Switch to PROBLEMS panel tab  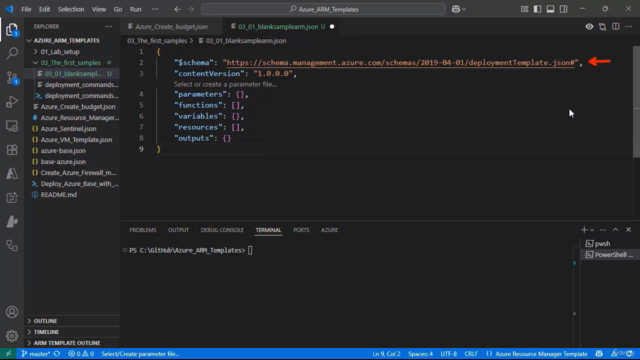[x=143, y=230]
